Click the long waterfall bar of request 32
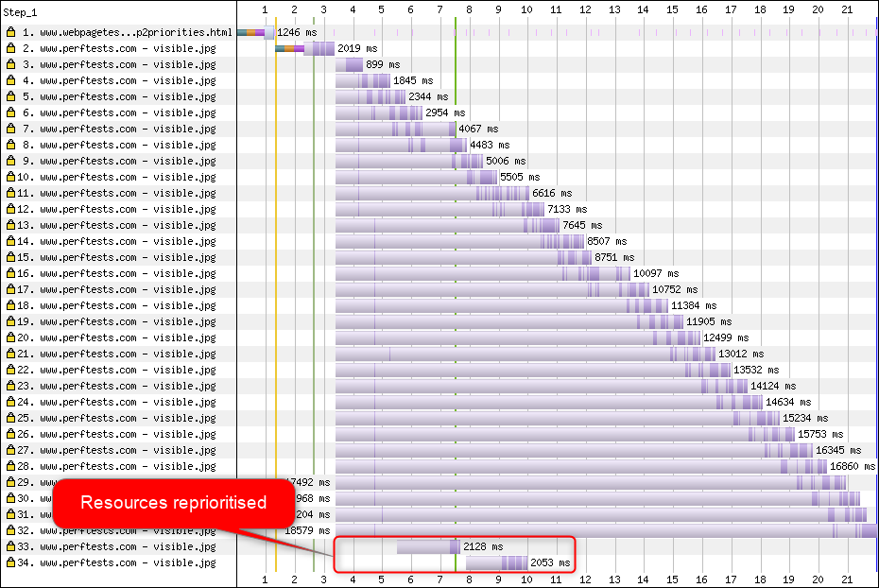The image size is (879, 588). [606, 531]
